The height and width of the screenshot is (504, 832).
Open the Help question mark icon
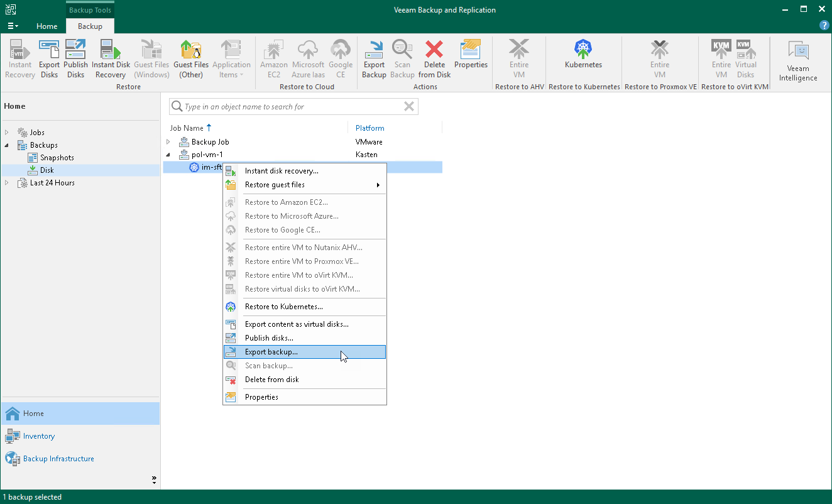tap(824, 26)
